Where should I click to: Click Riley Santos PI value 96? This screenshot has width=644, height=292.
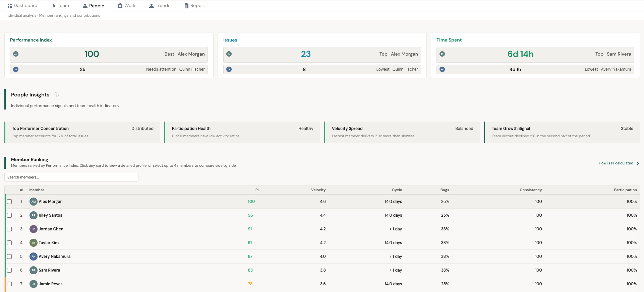click(x=250, y=215)
